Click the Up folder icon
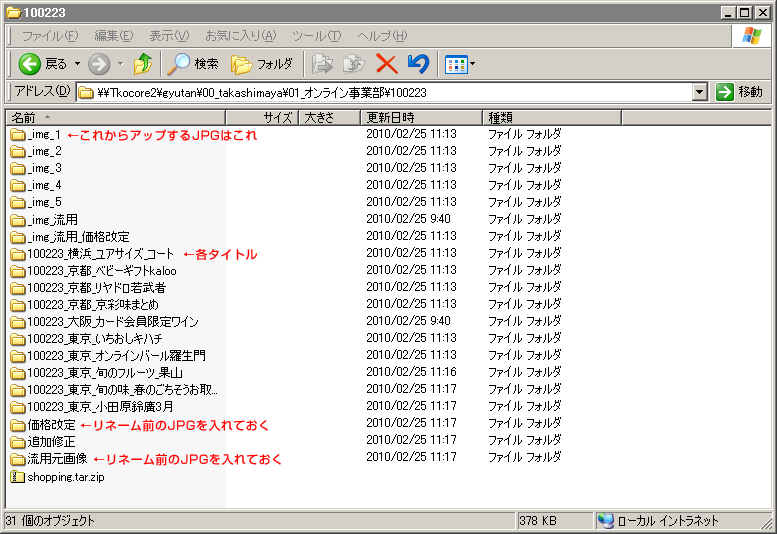This screenshot has width=777, height=534. tap(143, 64)
